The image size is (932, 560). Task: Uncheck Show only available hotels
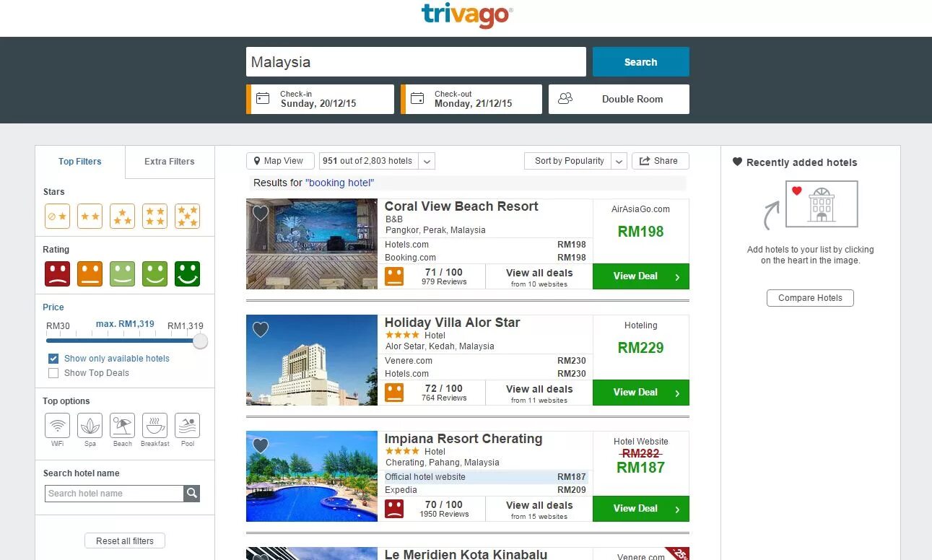click(53, 359)
